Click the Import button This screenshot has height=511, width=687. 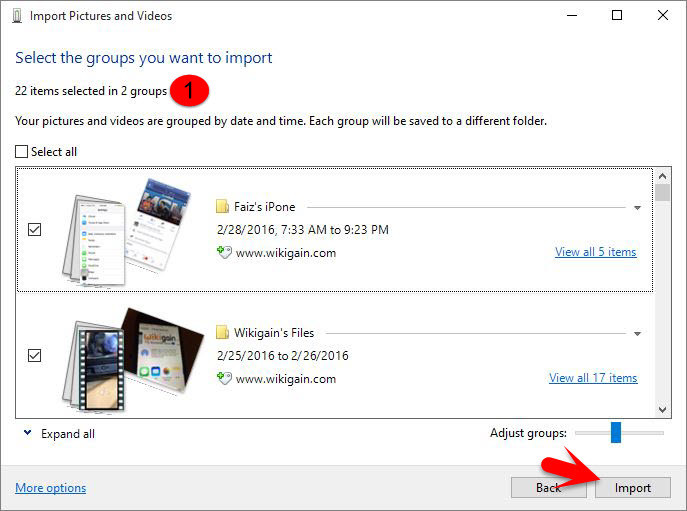(633, 488)
